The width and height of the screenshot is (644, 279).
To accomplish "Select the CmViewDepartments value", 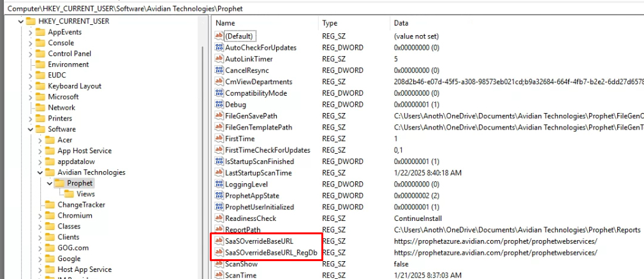I will click(259, 82).
